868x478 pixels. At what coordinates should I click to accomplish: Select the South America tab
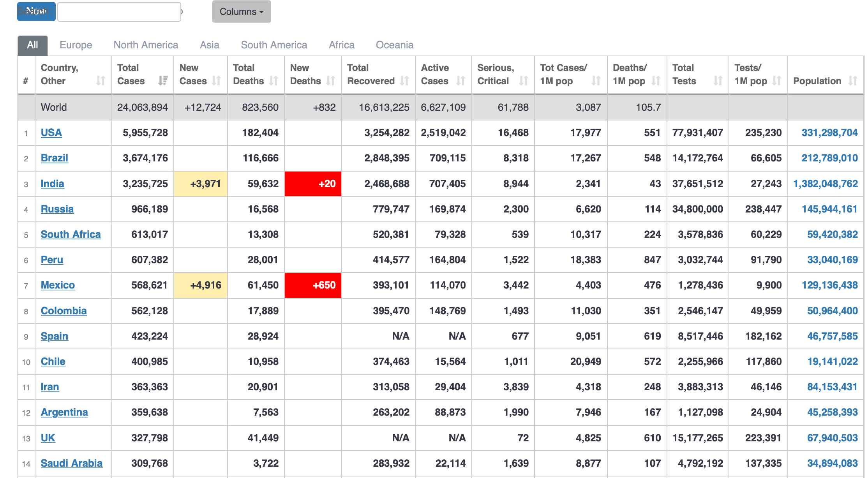(x=274, y=45)
